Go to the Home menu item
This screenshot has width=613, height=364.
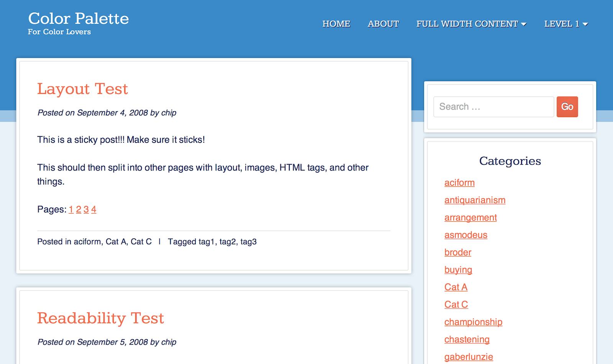tap(336, 24)
